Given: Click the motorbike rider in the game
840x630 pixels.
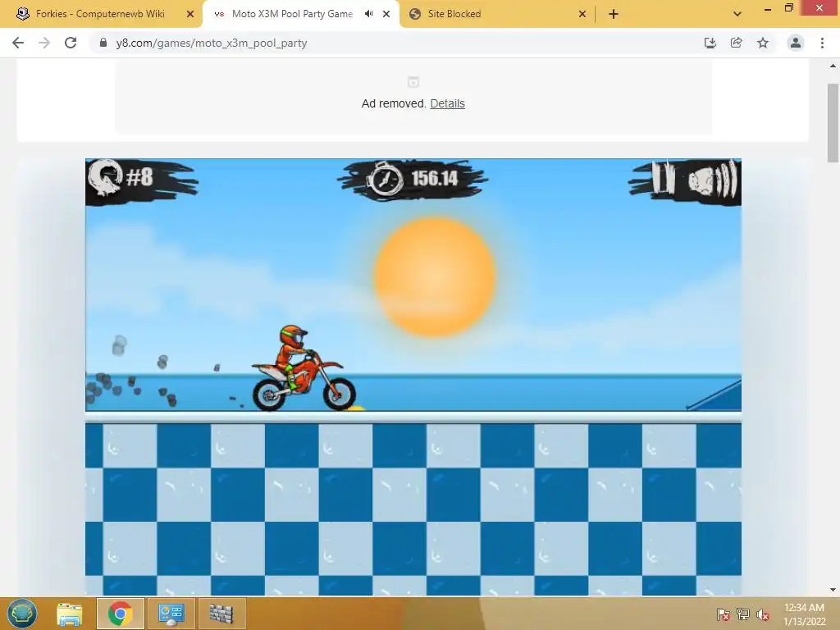Looking at the screenshot, I should (x=304, y=368).
